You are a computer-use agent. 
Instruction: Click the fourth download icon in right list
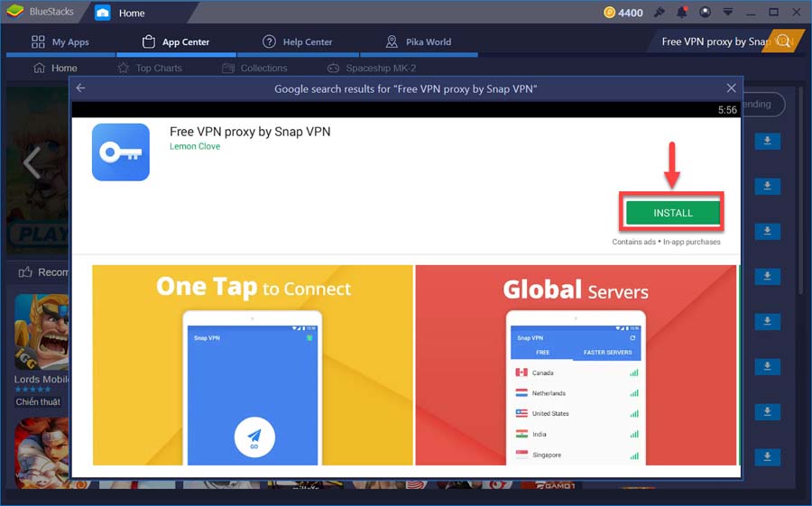tap(768, 277)
